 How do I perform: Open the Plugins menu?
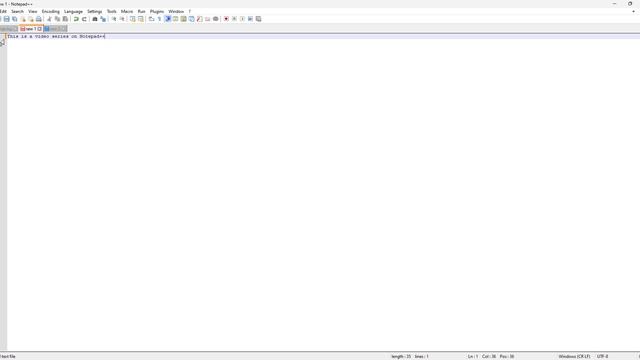[157, 11]
